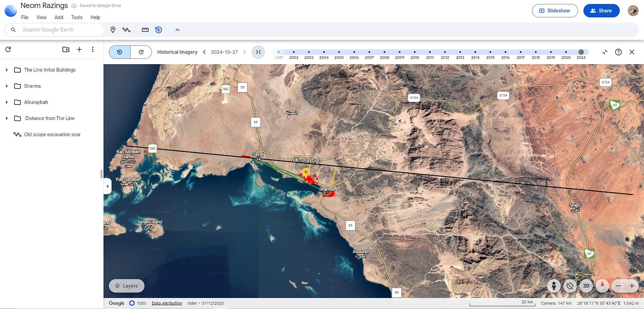The width and height of the screenshot is (644, 309).
Task: Toggle the historical imagery toolbar icon
Action: (x=158, y=30)
